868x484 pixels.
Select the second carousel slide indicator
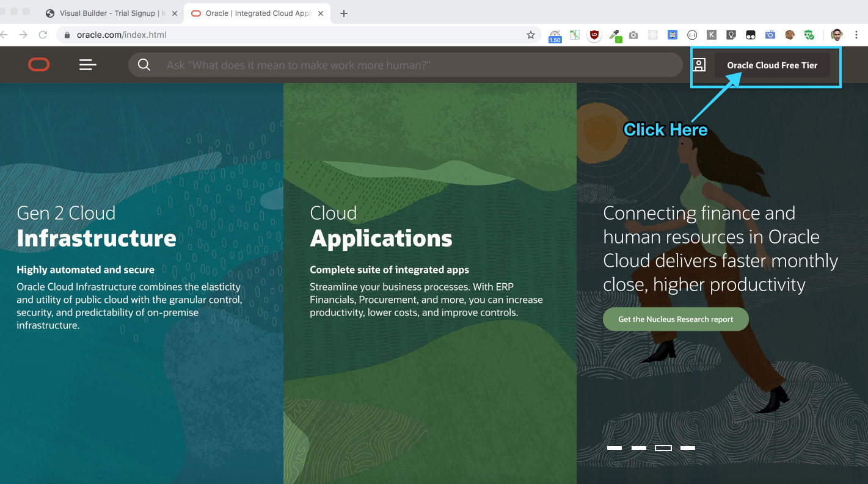coord(639,448)
